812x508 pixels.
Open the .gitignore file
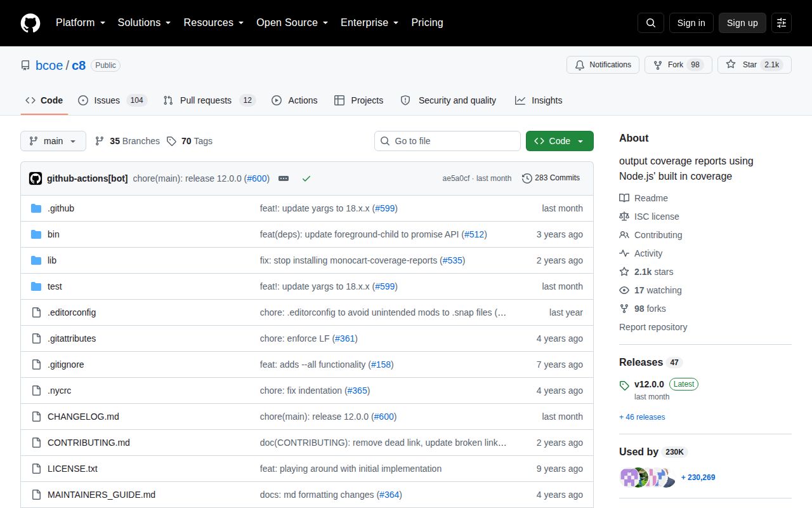pos(65,364)
